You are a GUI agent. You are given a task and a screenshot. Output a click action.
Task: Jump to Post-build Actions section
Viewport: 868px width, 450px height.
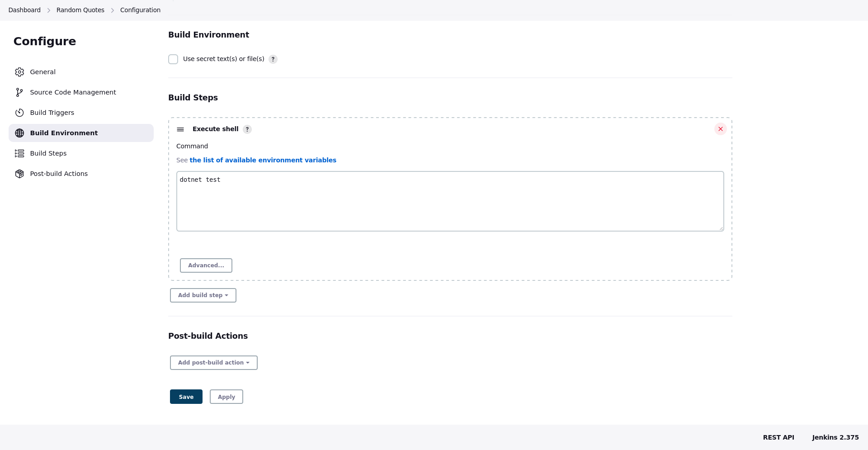(x=81, y=174)
